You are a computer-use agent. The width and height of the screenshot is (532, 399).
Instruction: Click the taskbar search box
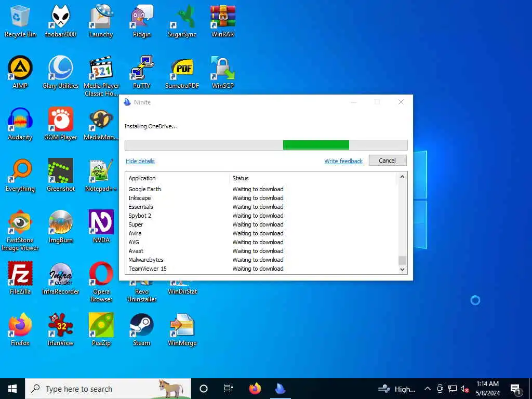click(108, 389)
